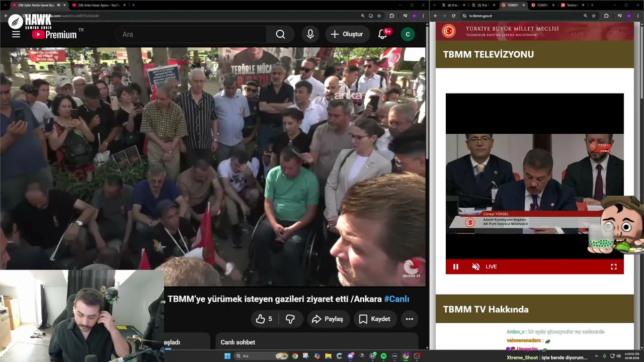Go back in the TBMM browser window
The image size is (644, 362).
click(436, 16)
